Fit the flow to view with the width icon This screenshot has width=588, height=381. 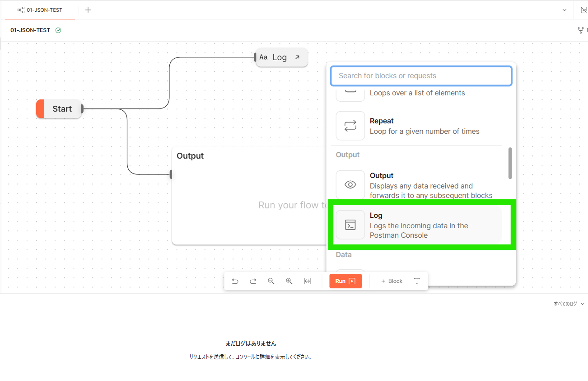click(307, 281)
